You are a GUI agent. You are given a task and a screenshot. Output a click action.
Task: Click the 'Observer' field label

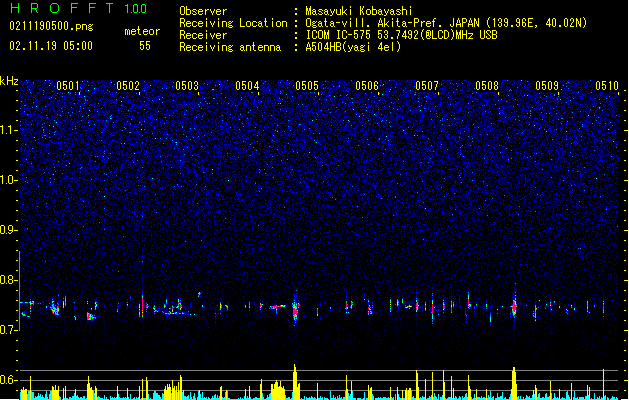[203, 11]
